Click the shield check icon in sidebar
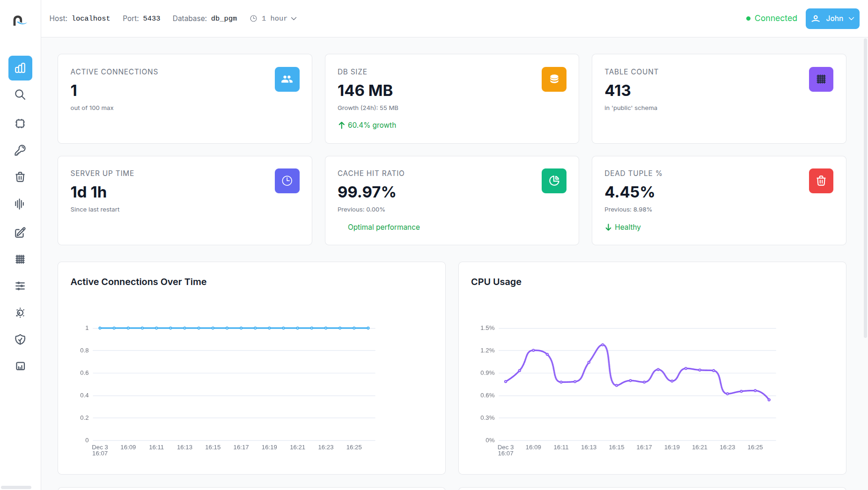868x490 pixels. click(20, 339)
